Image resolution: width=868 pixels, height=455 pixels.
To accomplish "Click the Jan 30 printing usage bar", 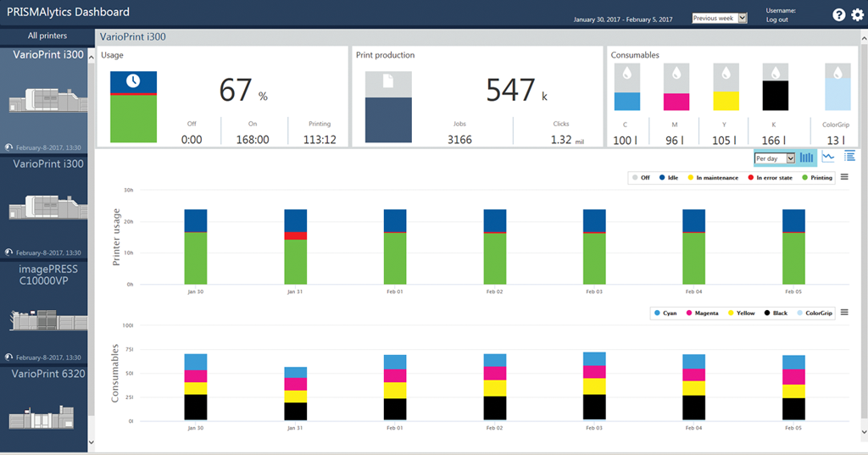I will click(x=196, y=258).
